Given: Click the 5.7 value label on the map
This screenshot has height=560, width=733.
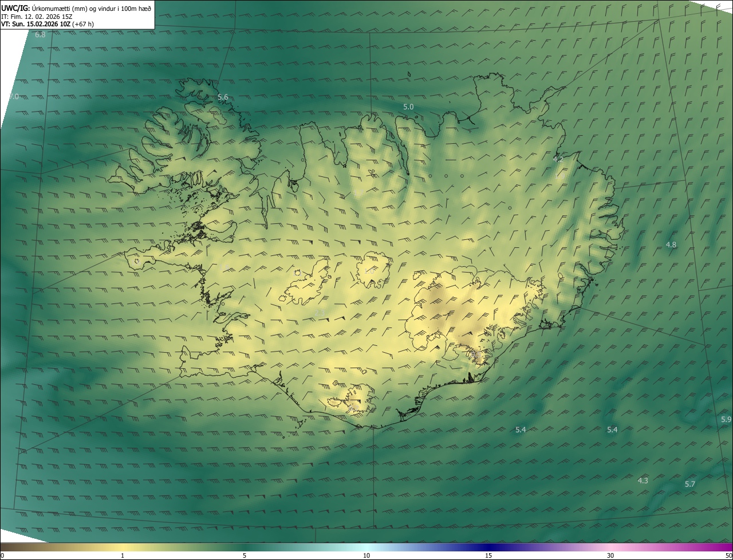Looking at the screenshot, I should pyautogui.click(x=690, y=484).
